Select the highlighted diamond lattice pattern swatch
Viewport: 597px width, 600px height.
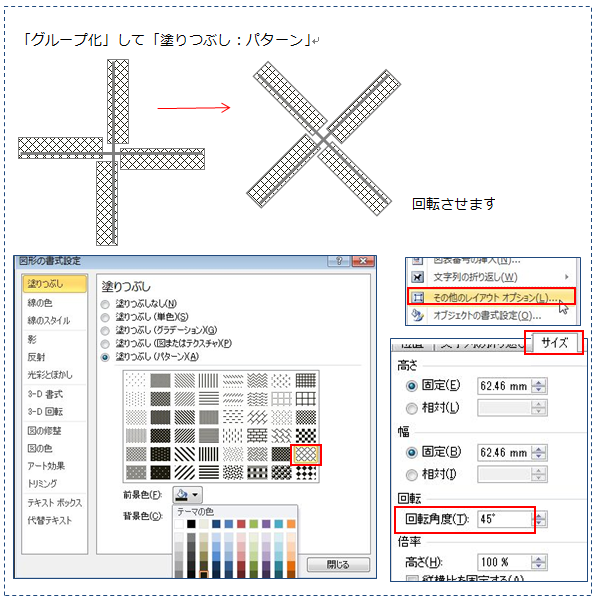pos(306,455)
